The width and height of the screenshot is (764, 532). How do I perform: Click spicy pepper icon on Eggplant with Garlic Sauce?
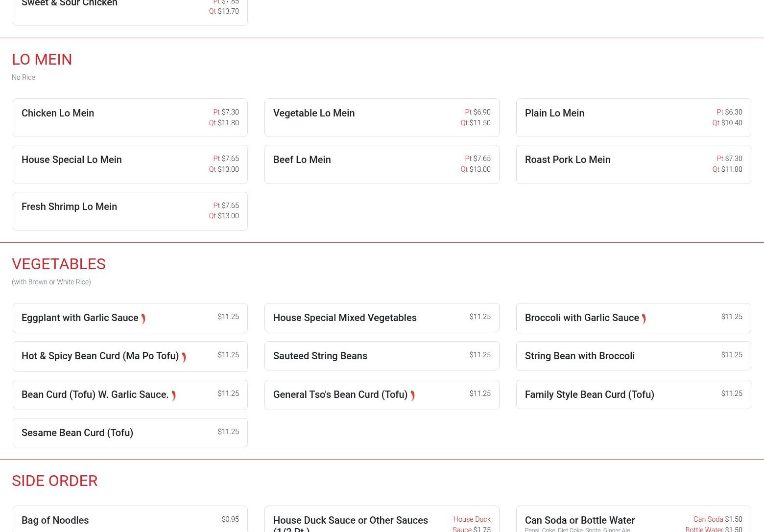(143, 319)
